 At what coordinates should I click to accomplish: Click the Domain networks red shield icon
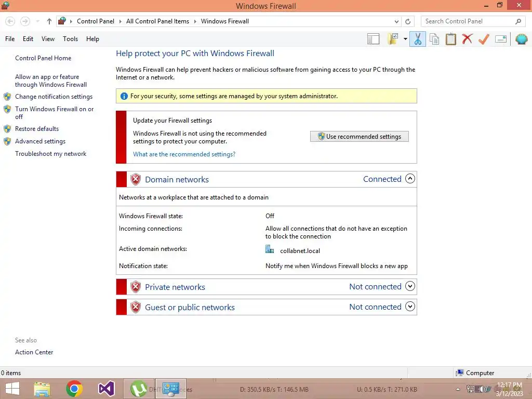pos(136,179)
